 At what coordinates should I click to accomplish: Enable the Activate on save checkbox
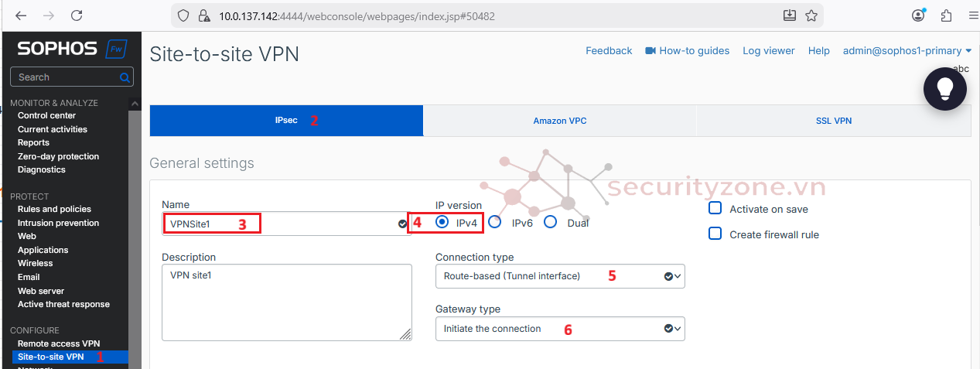tap(715, 209)
